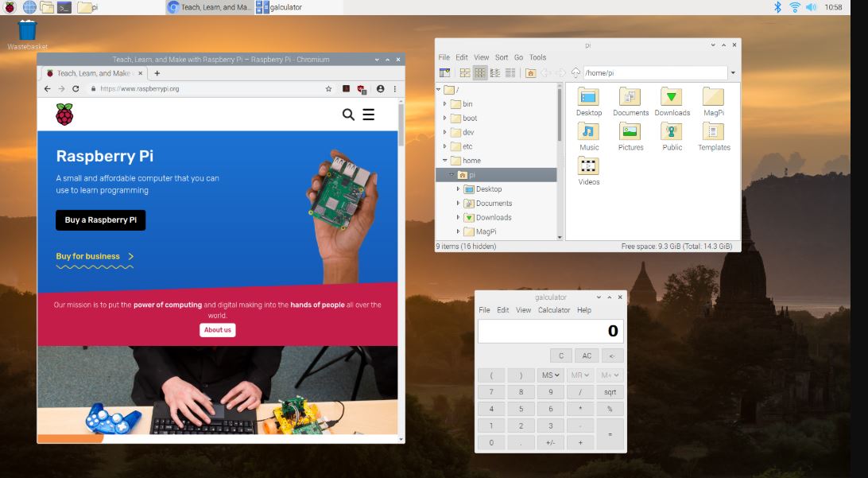
Task: Open the Raspberry Pi applications menu
Action: coord(8,7)
